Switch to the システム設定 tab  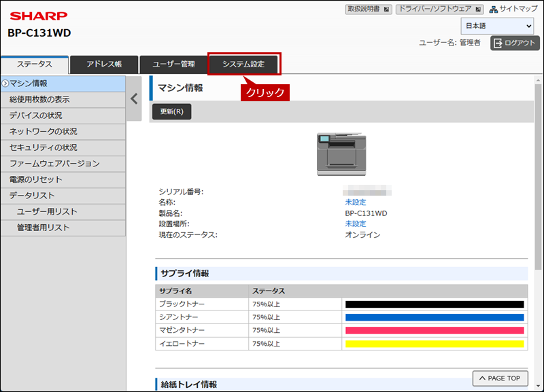(243, 65)
